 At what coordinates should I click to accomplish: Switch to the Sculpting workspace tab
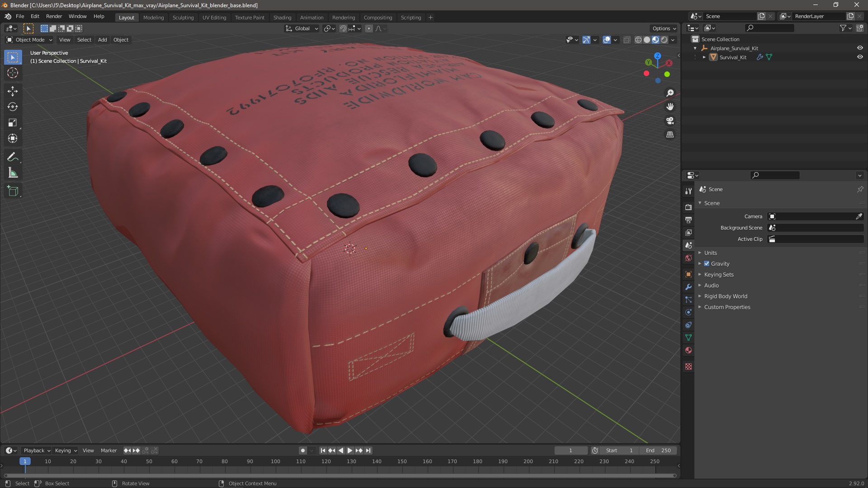(183, 17)
